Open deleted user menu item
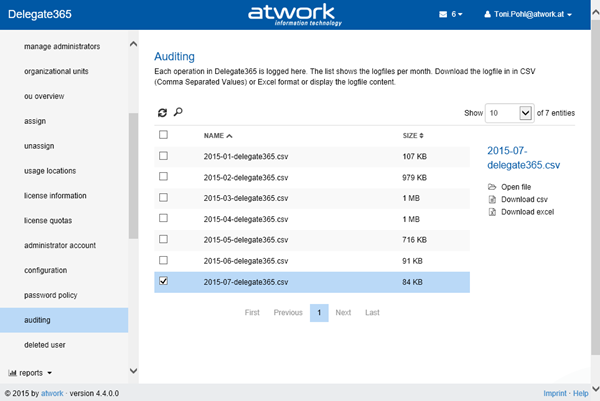The image size is (600, 401). 45,345
